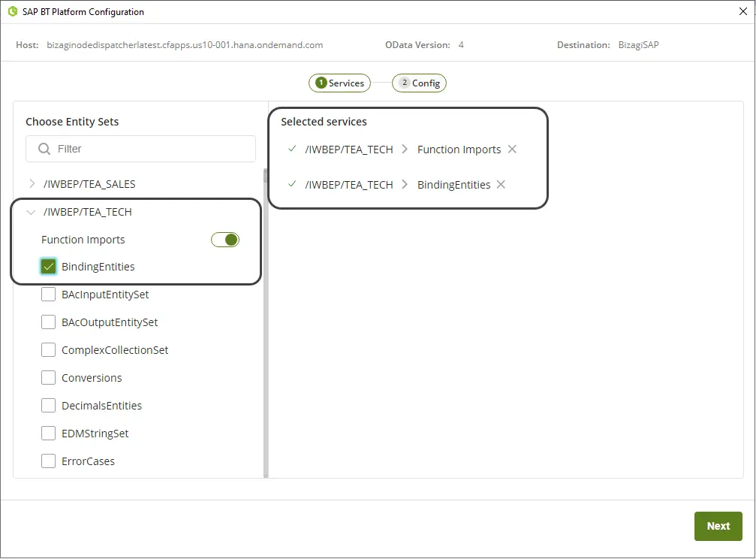Enable the ComplexCollectionSet checkbox
The image size is (756, 559).
click(x=48, y=350)
